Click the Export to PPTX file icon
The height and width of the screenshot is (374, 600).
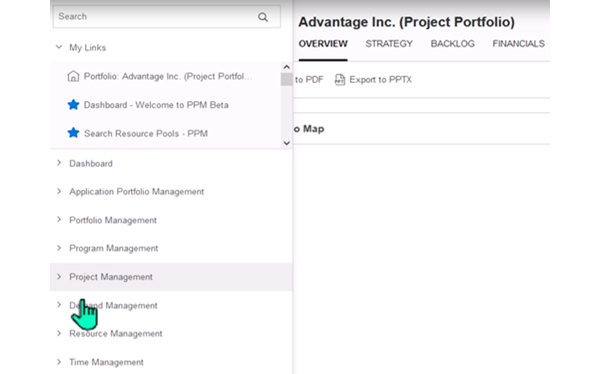coord(340,80)
